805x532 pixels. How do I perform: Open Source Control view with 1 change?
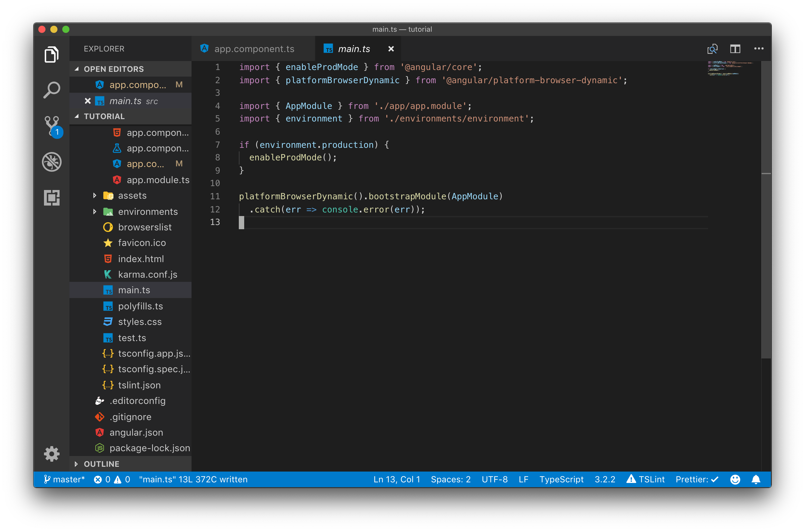click(53, 127)
